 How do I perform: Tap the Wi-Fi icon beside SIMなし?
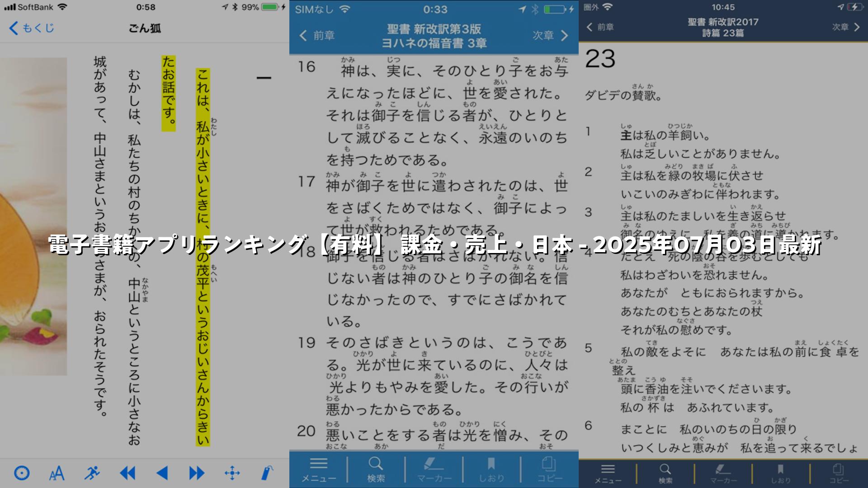coord(345,9)
